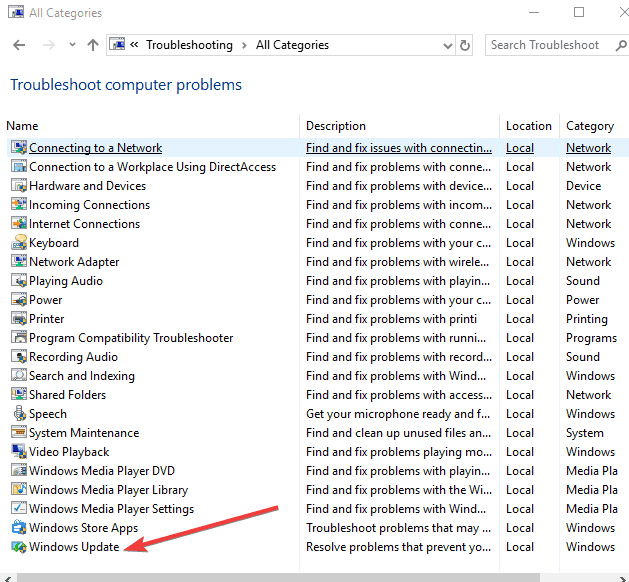Click the Windows Media Player DVD icon
This screenshot has width=629, height=582.
point(19,470)
